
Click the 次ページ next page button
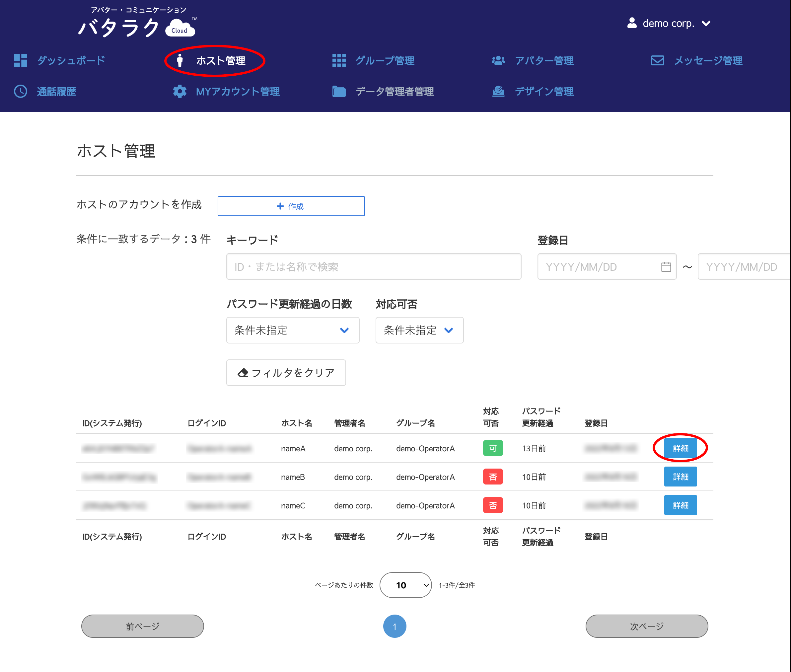[646, 626]
